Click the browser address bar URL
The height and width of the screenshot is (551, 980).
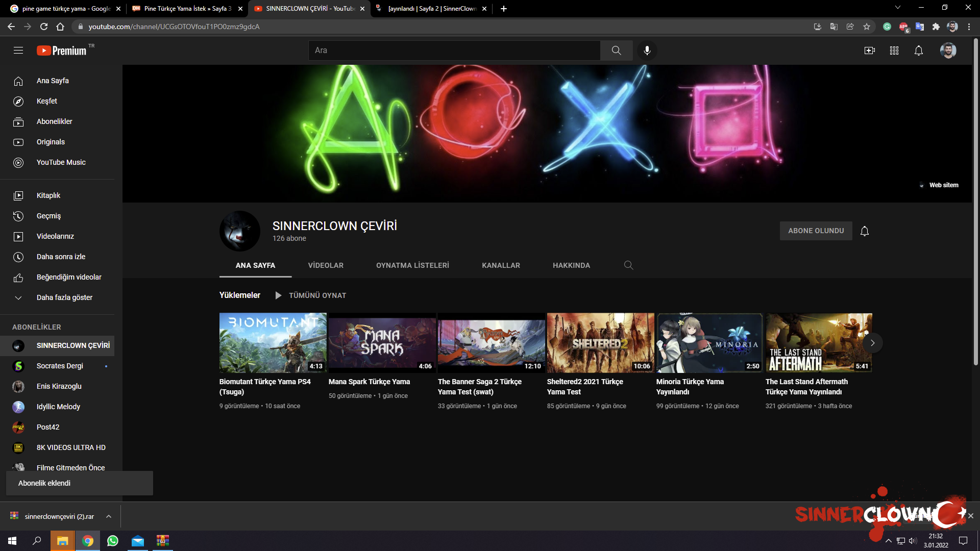(174, 27)
